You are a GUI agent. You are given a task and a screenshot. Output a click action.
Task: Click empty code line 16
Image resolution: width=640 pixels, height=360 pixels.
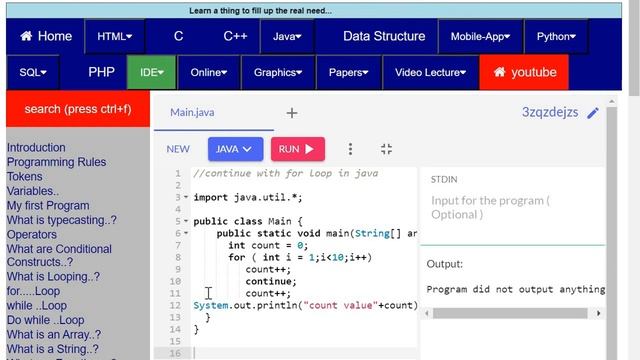[x=304, y=353]
